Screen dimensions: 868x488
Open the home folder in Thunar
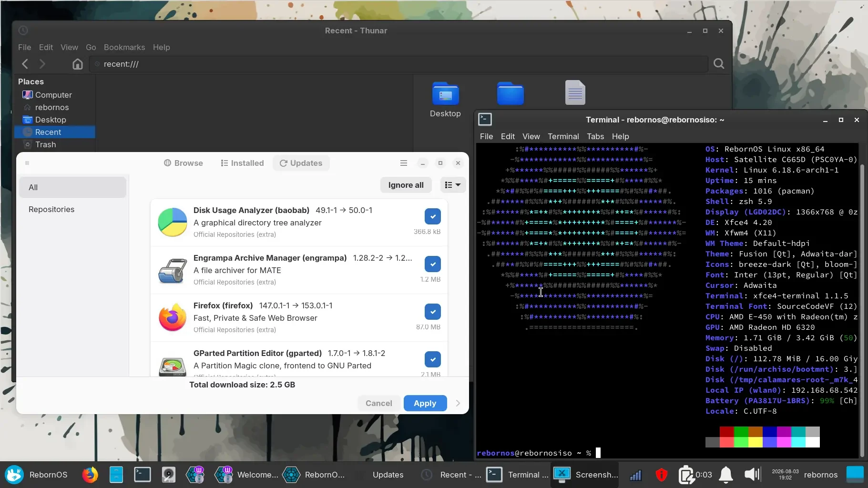click(x=77, y=64)
